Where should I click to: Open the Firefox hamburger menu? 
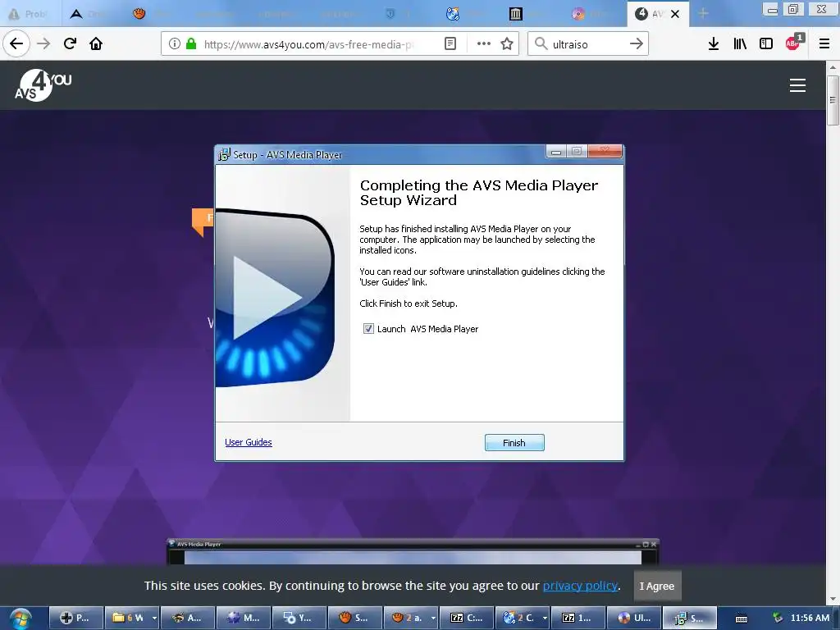pyautogui.click(x=824, y=43)
